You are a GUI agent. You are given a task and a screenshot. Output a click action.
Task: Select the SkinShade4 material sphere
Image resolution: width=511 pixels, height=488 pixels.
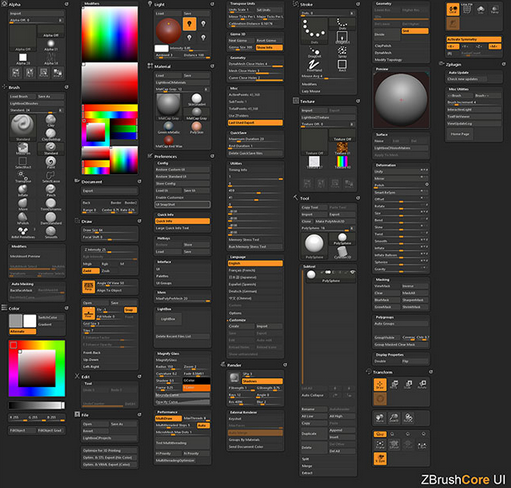[197, 99]
